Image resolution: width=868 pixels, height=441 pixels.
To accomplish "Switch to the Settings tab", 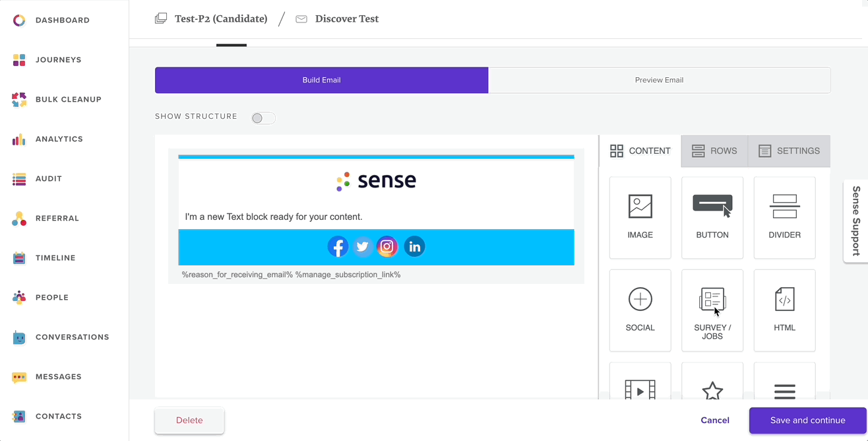I will point(790,151).
